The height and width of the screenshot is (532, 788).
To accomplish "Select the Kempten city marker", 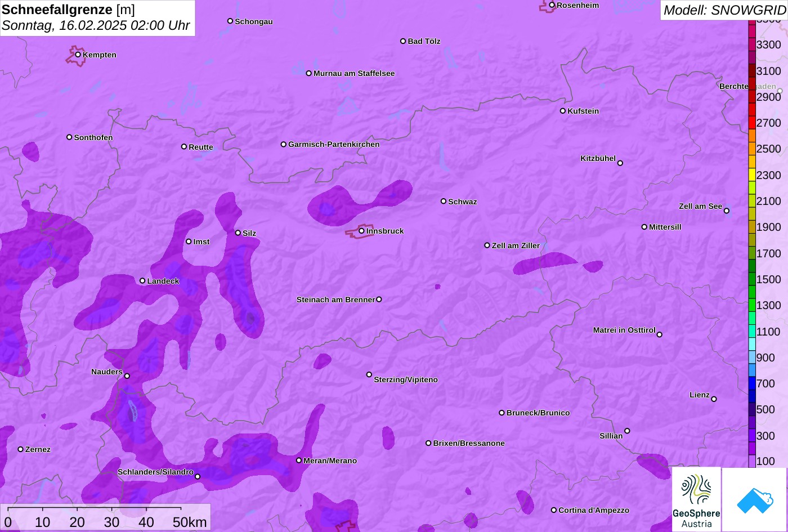I will click(x=78, y=55).
